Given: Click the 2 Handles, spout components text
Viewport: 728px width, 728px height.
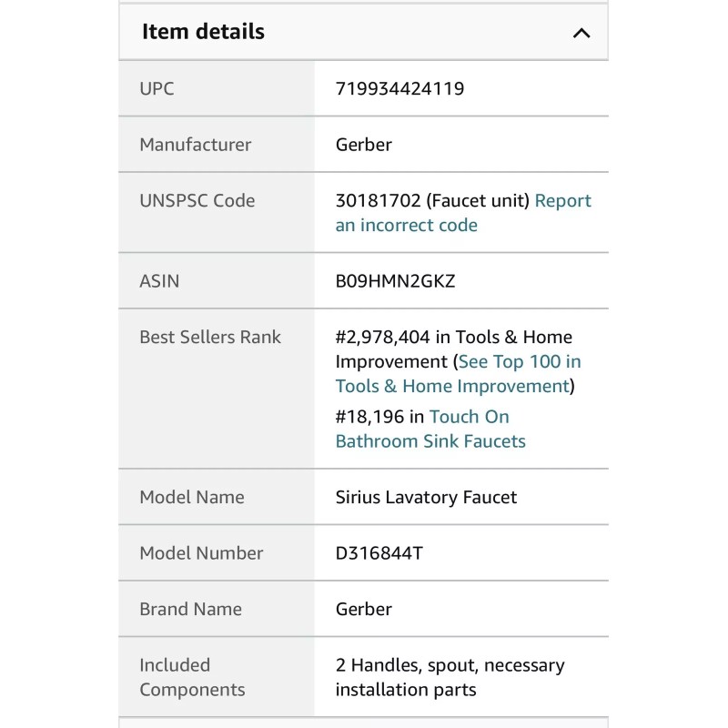Looking at the screenshot, I should [x=450, y=677].
